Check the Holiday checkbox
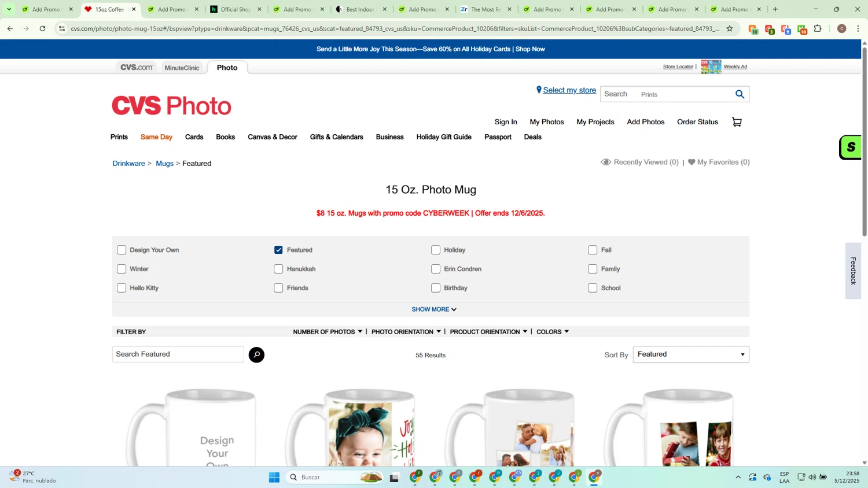868x488 pixels. [436, 250]
